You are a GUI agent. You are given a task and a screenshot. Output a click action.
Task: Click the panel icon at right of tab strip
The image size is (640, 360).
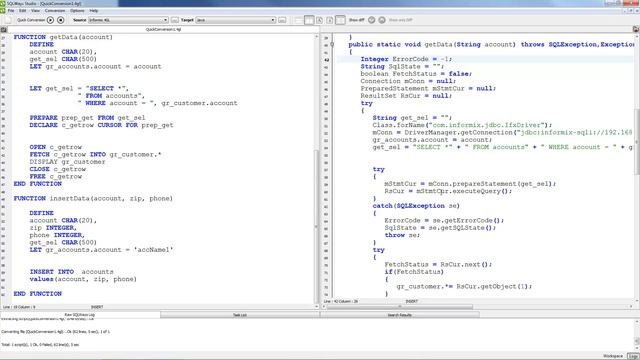pos(636,29)
